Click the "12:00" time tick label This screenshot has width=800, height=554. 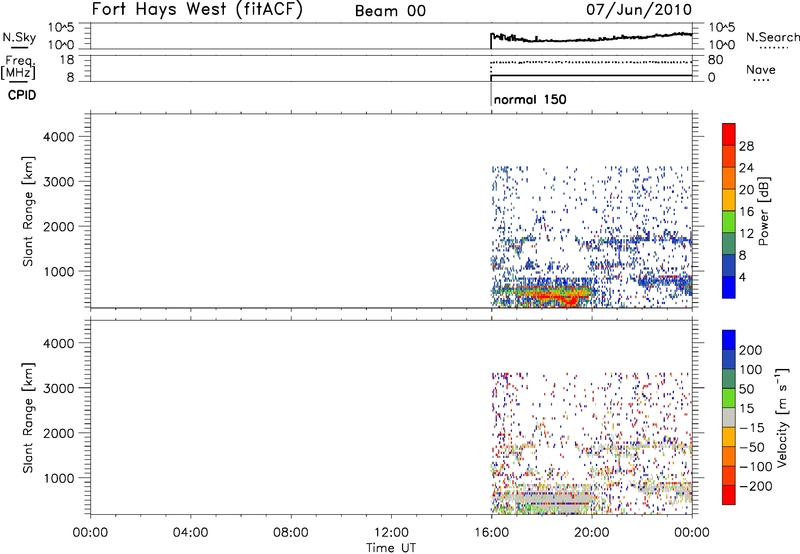(x=391, y=533)
